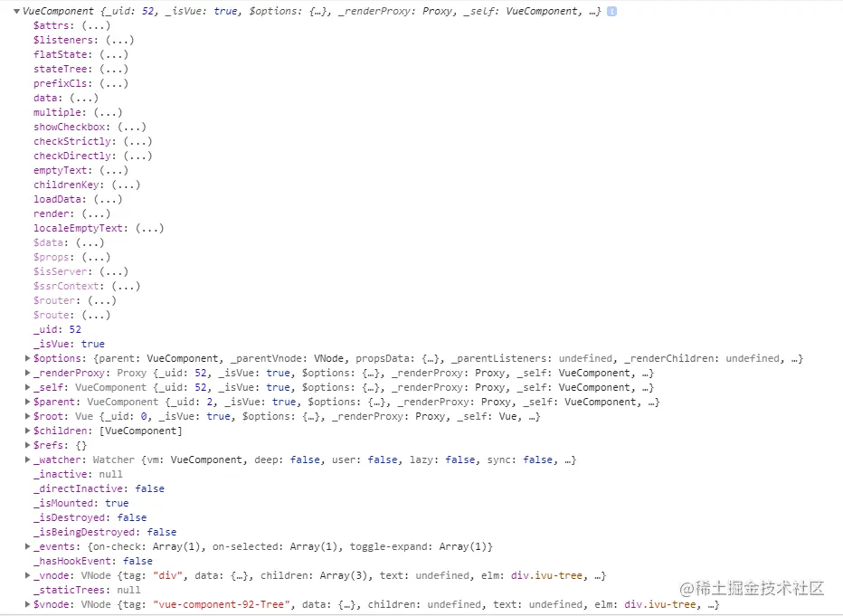Viewport: 843px width, 616px height.
Task: Expand the _renderProxy property
Action: pyautogui.click(x=27, y=373)
